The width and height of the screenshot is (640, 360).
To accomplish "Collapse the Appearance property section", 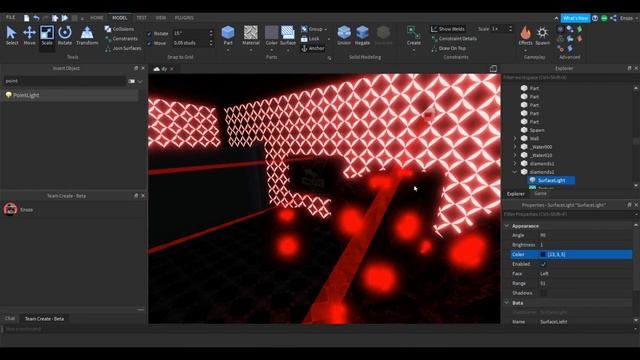I will coord(507,226).
